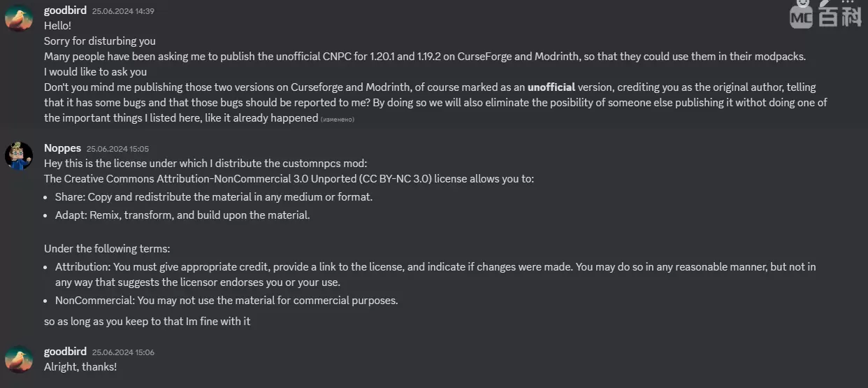Click the "Alright, thanks!" reply message
The image size is (868, 388).
tap(80, 366)
